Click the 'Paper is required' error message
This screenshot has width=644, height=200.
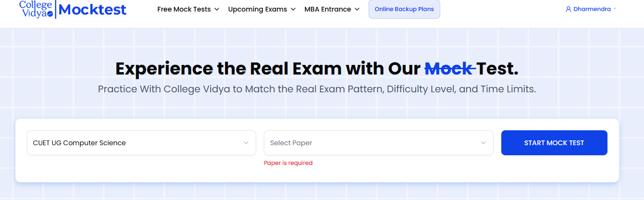pos(288,163)
